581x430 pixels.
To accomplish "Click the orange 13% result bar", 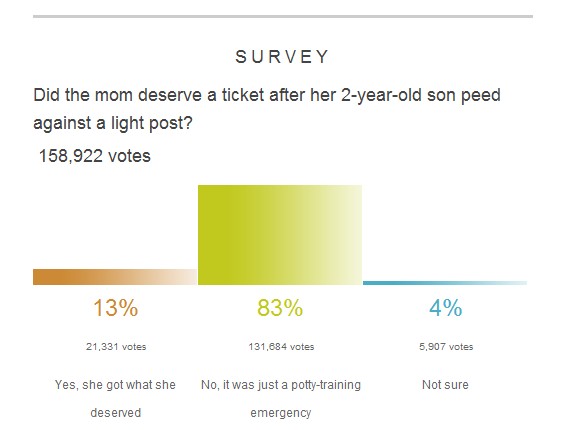I will (115, 277).
